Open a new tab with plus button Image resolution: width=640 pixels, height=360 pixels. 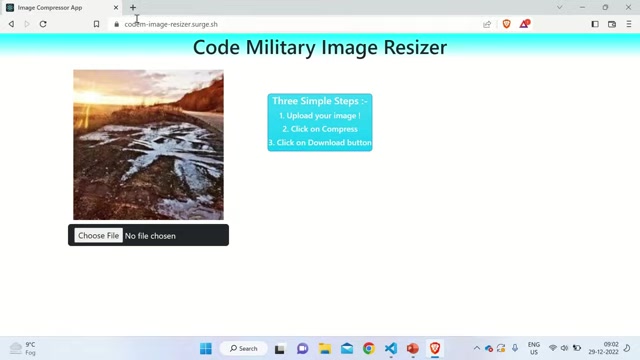click(133, 7)
